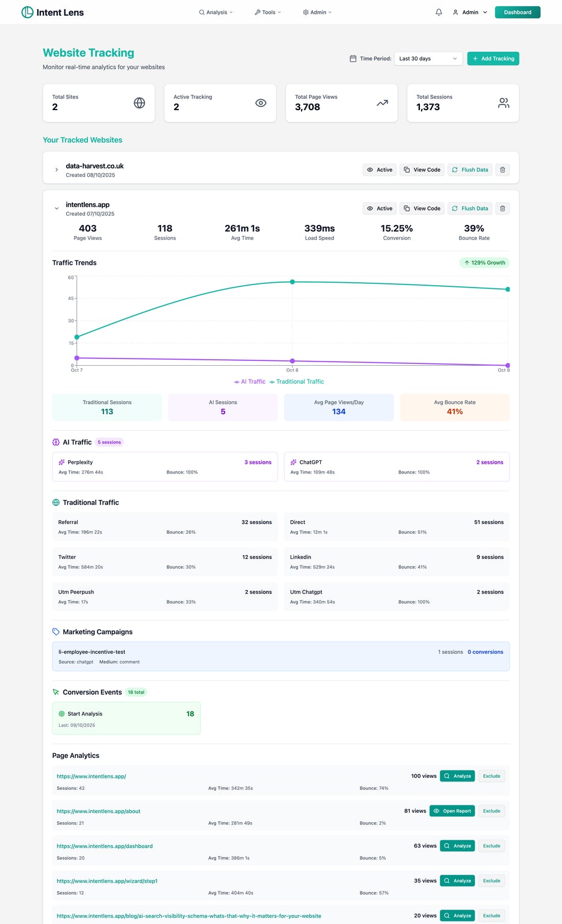Open the Tools navigation menu
The width and height of the screenshot is (562, 924).
268,12
